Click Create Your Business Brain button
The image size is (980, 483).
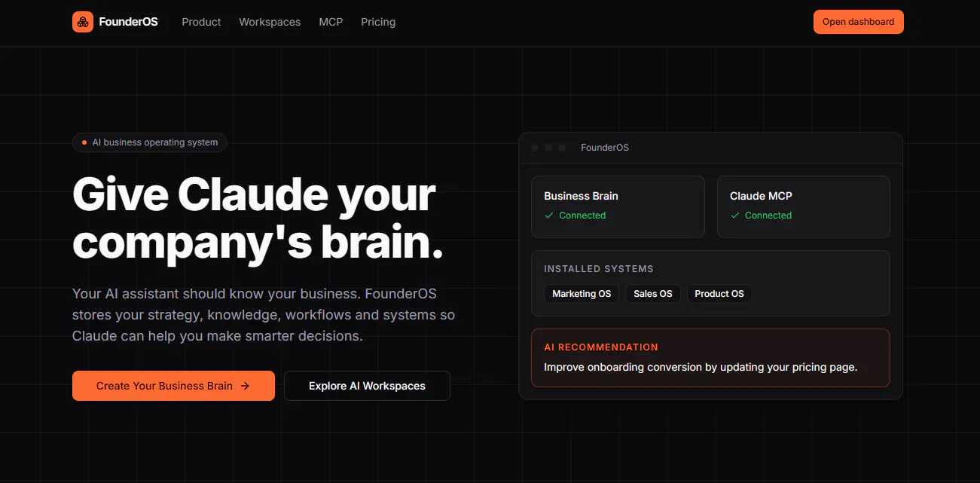173,386
